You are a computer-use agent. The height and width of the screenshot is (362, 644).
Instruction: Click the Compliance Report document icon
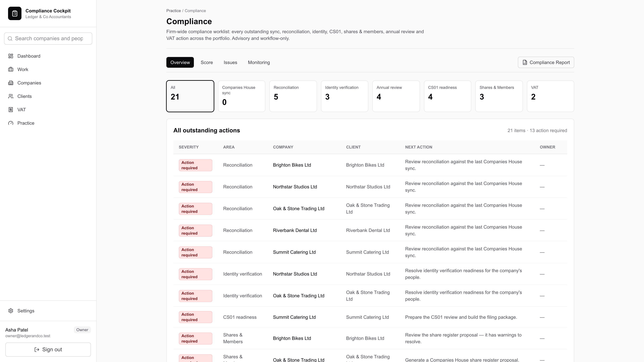pos(525,63)
